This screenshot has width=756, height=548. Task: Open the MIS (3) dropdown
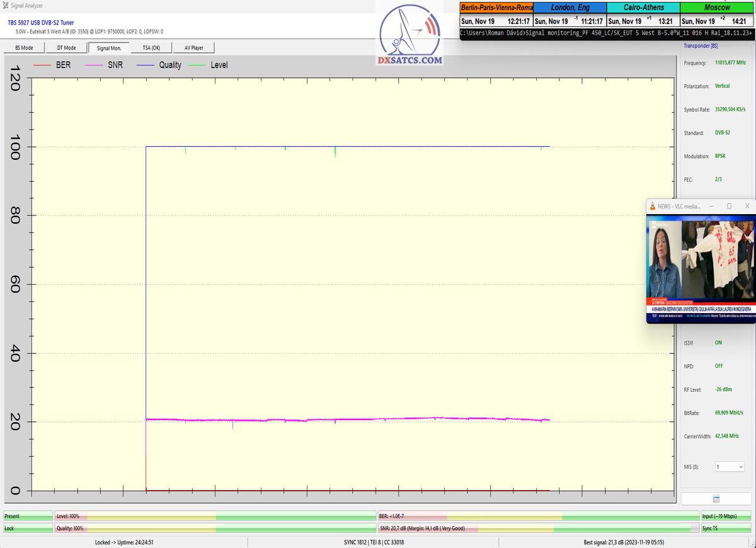[729, 467]
